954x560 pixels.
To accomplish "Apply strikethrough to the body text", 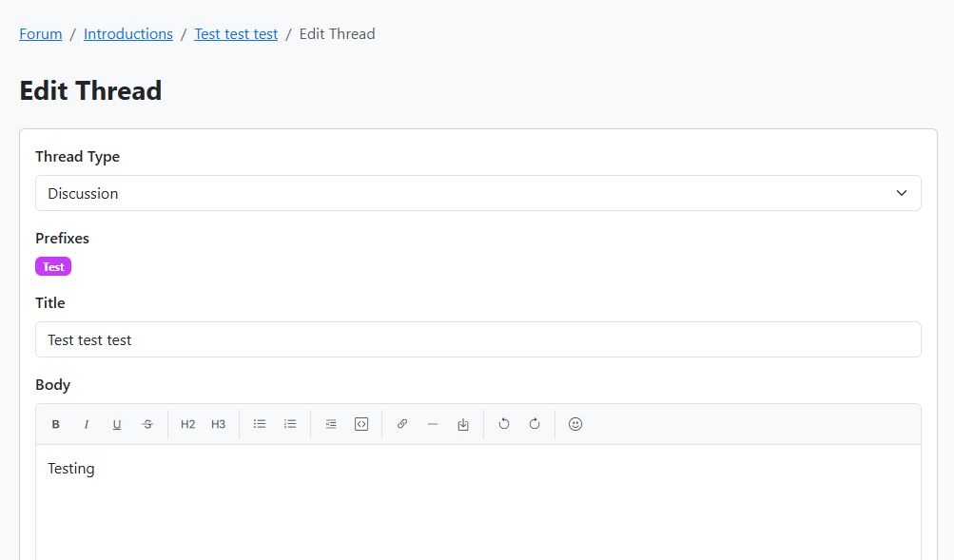I will (x=147, y=423).
